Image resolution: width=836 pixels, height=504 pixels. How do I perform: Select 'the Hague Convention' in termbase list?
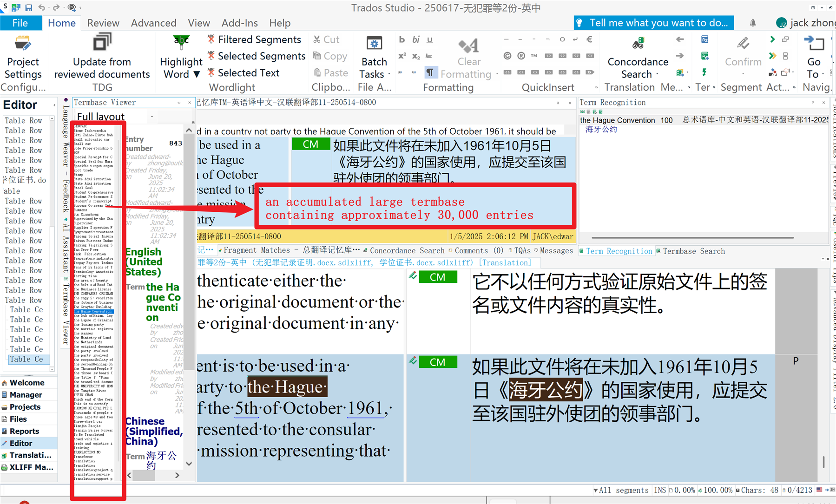pos(93,311)
